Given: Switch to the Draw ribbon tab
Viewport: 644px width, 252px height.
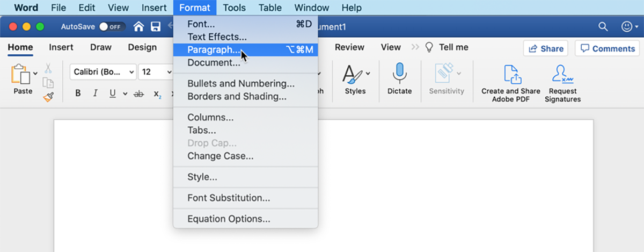Looking at the screenshot, I should click(101, 47).
